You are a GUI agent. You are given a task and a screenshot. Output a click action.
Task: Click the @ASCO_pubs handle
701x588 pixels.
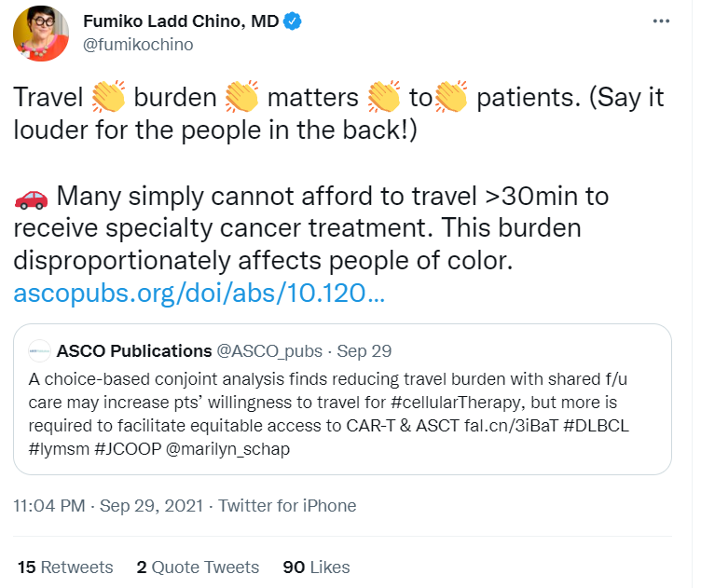coord(269,351)
